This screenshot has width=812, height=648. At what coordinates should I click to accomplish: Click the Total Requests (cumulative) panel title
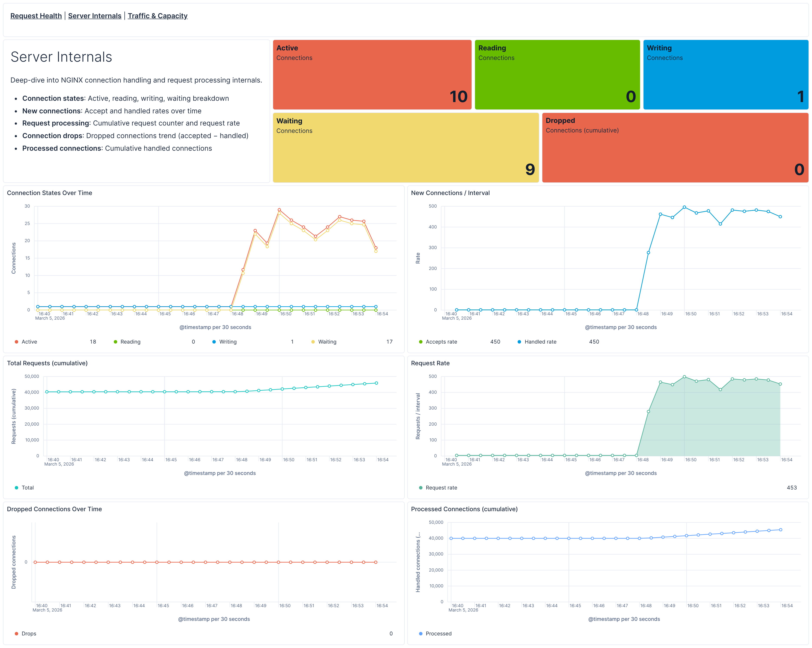coord(47,363)
